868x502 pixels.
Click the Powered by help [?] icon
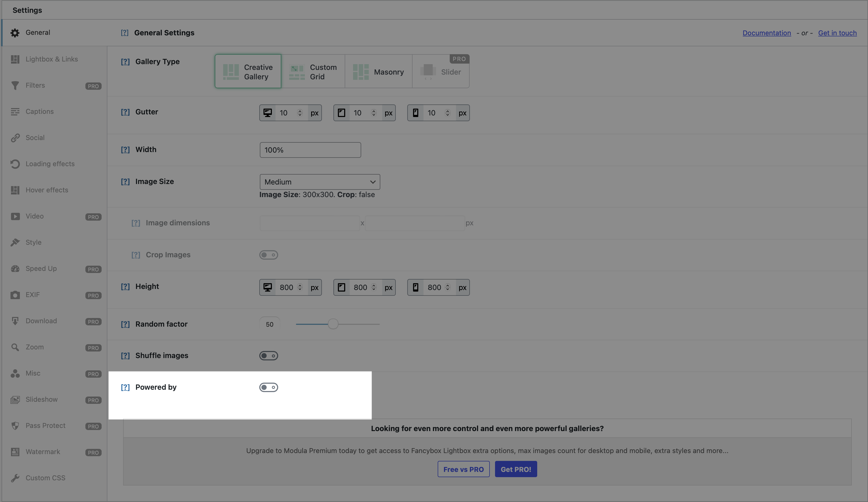pyautogui.click(x=125, y=387)
